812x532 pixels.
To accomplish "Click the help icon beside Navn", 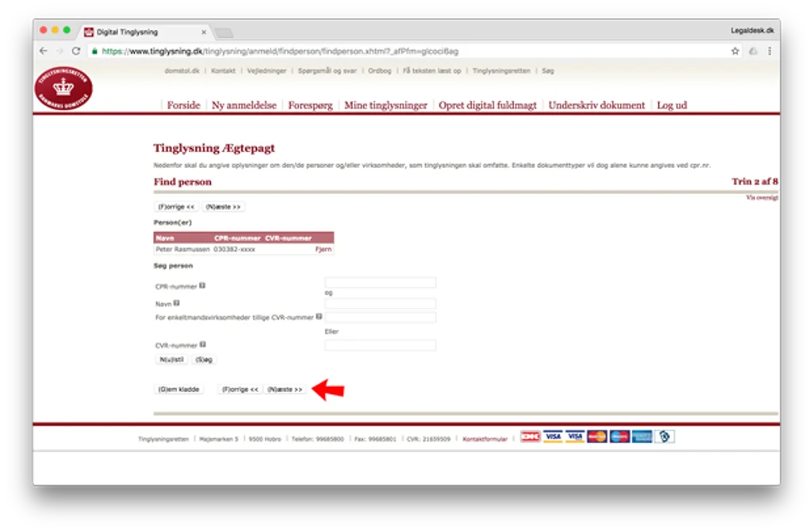I will [x=177, y=303].
